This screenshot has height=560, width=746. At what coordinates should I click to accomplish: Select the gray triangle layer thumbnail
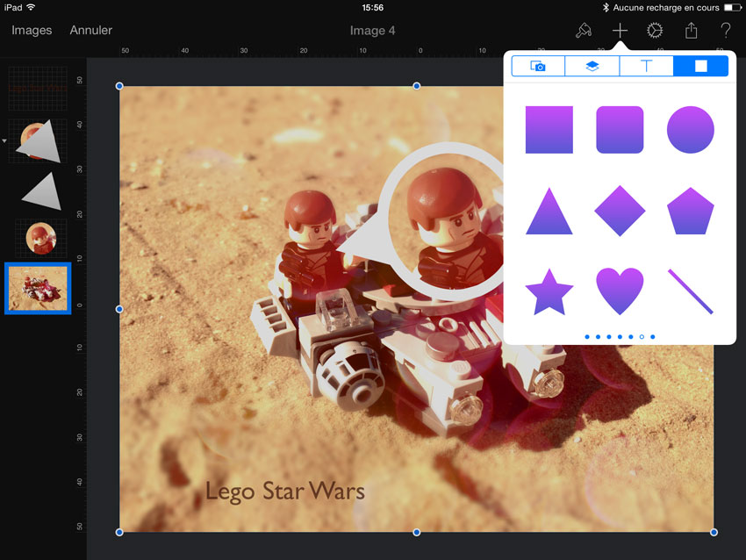(x=42, y=191)
